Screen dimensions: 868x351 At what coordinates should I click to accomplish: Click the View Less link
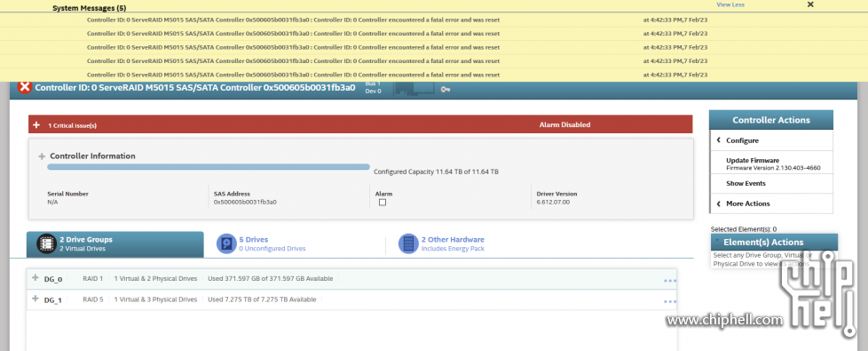coord(730,4)
